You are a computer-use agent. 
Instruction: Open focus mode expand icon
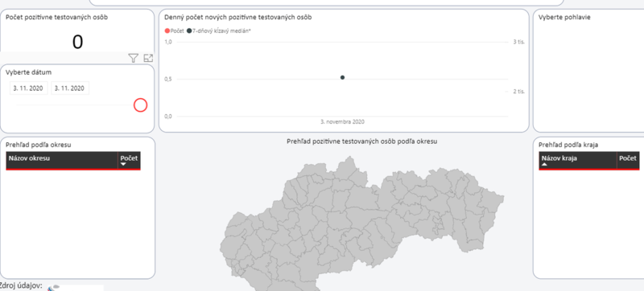[x=148, y=58]
